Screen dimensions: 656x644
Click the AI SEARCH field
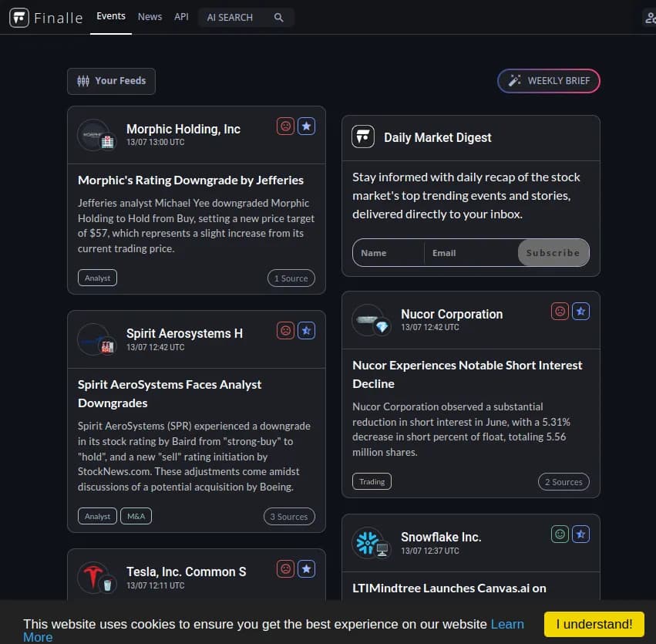click(246, 18)
